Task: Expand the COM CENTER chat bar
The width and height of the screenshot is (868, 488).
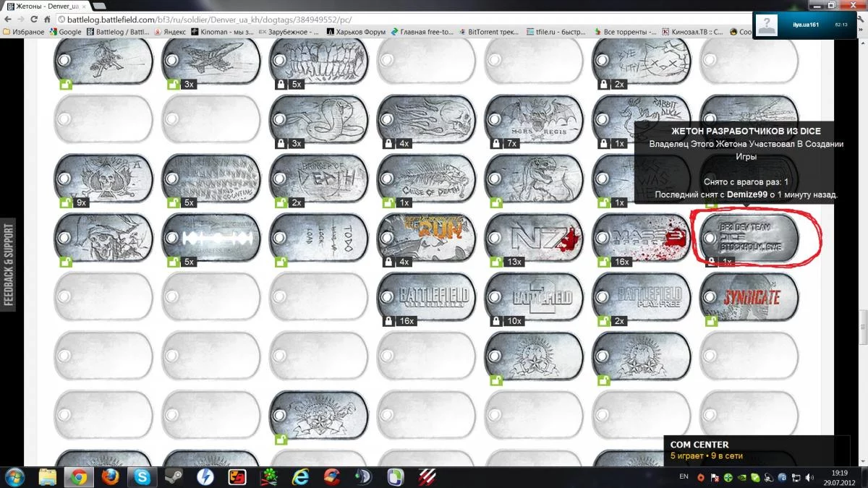Action: click(757, 450)
